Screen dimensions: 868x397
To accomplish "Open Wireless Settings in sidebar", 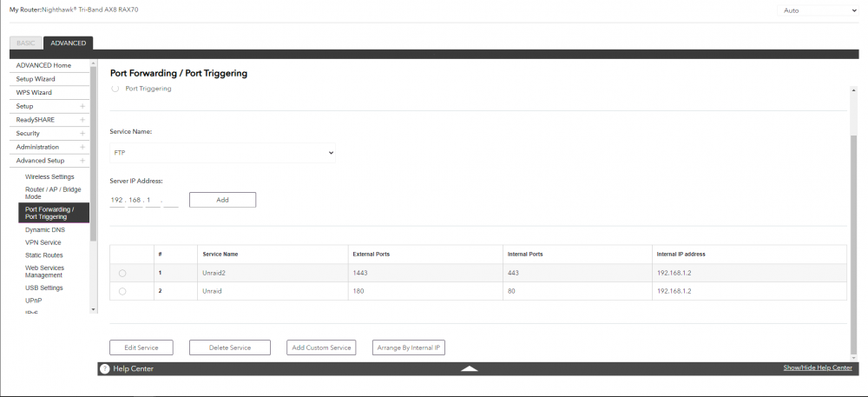I will [x=49, y=177].
